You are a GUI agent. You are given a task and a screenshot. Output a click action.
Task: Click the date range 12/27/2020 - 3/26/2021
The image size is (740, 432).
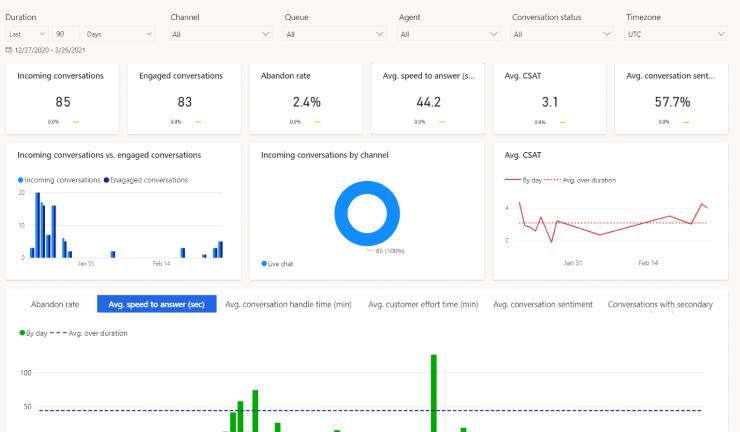pos(50,50)
